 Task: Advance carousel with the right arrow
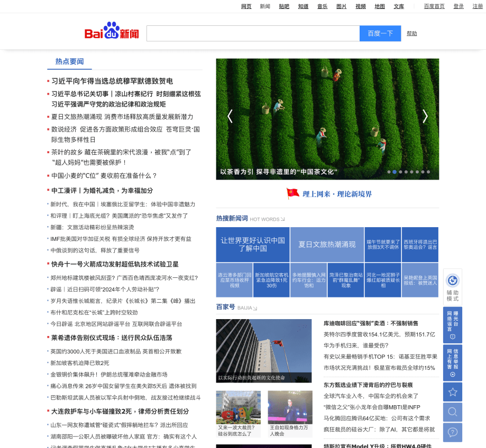coord(425,116)
